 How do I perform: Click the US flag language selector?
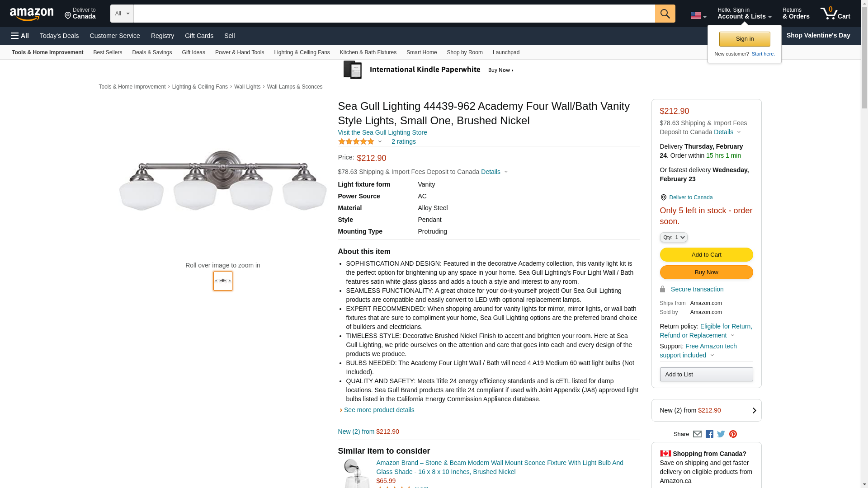point(698,16)
